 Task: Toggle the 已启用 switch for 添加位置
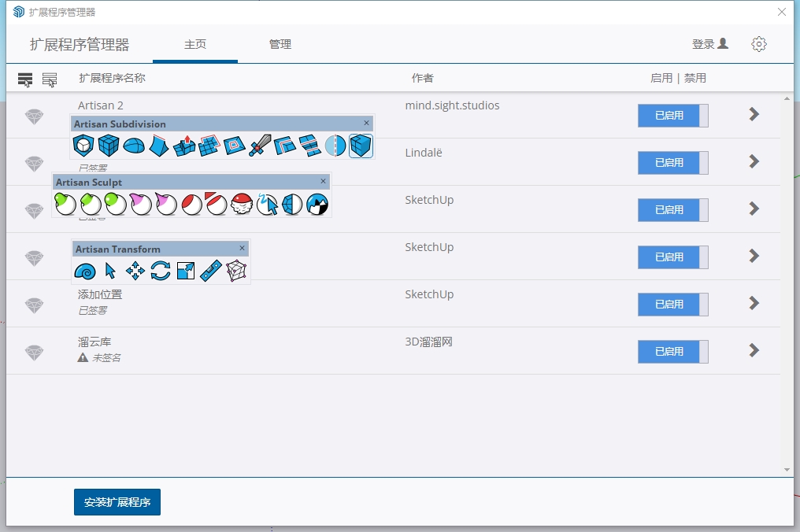[x=673, y=304]
